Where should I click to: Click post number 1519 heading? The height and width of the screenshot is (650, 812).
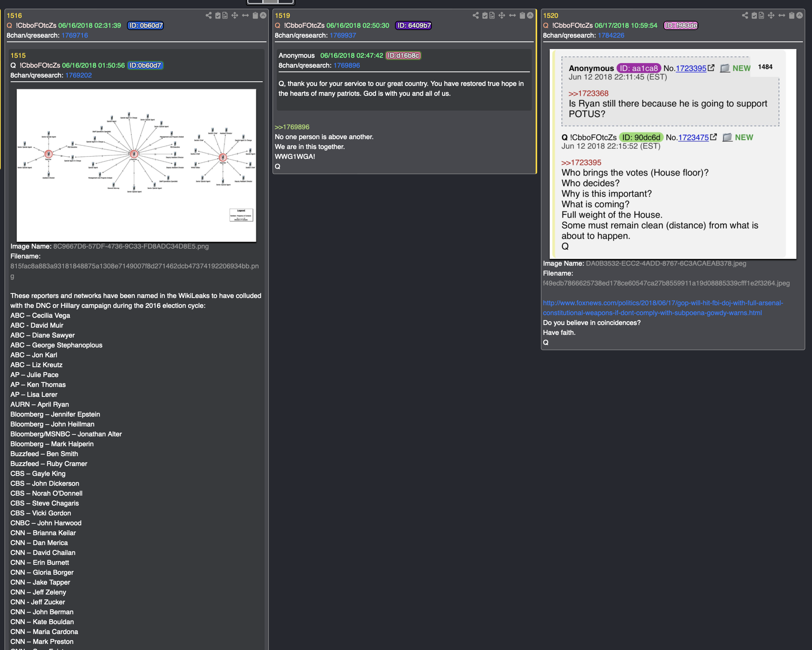[282, 16]
